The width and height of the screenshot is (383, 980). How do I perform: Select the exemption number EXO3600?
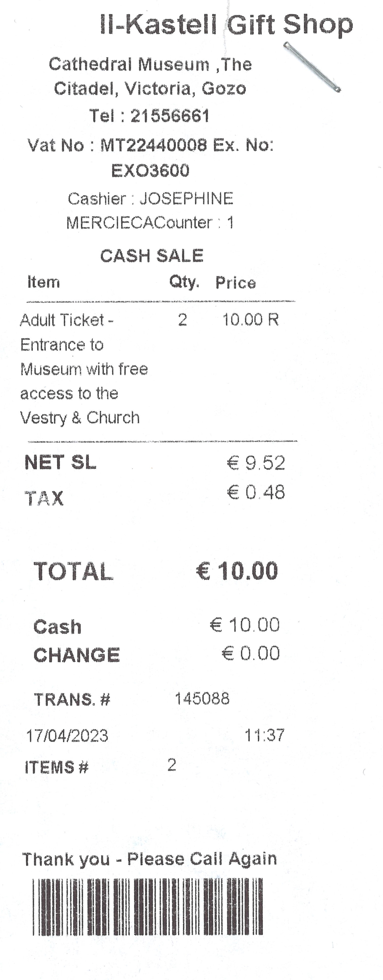150,171
